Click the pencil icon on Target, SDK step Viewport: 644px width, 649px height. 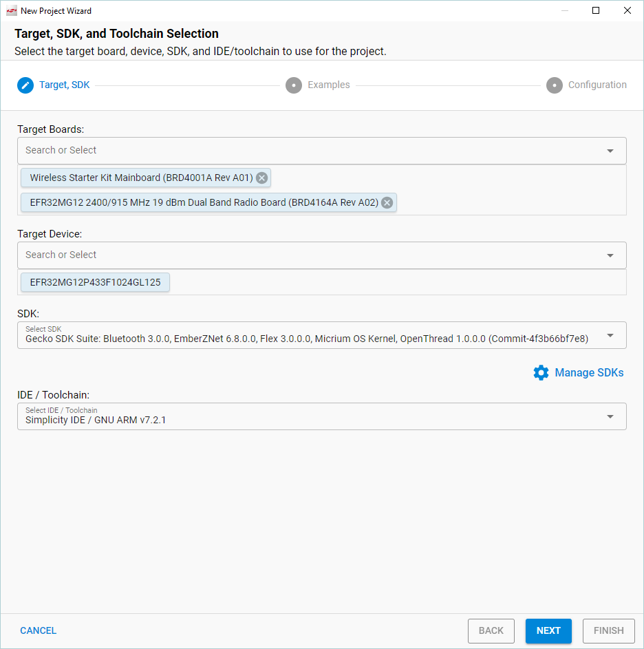(x=25, y=85)
